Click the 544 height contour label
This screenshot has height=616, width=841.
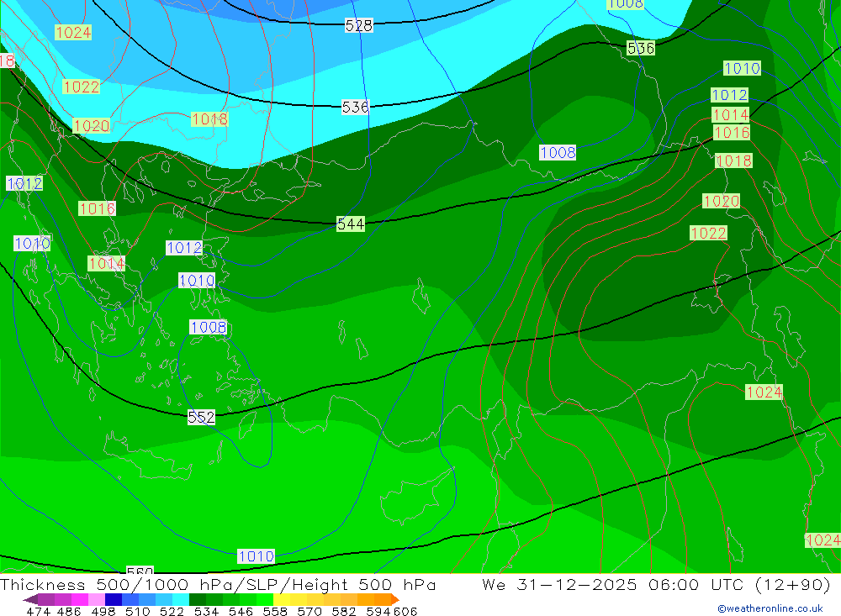351,224
